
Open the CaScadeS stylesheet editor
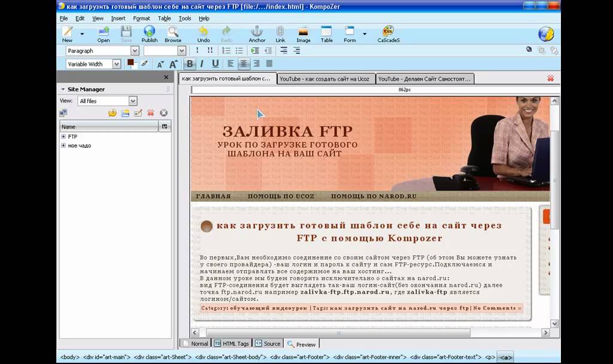click(388, 34)
